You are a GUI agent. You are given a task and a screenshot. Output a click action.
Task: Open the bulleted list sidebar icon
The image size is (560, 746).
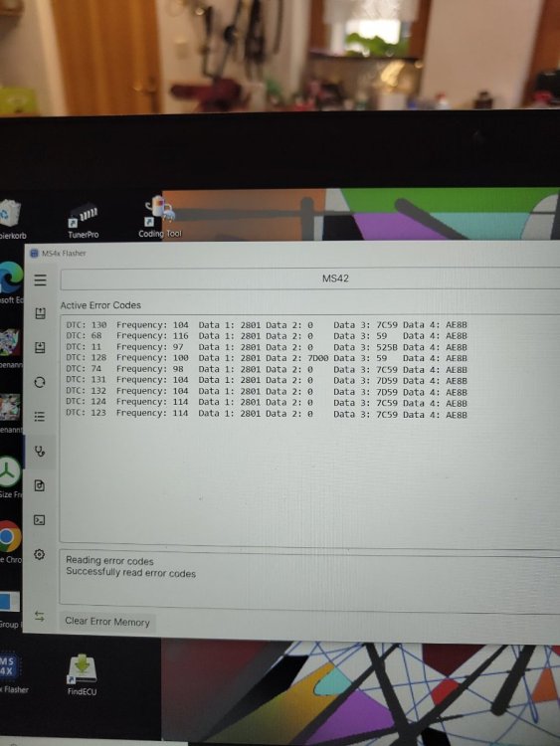pyautogui.click(x=40, y=417)
